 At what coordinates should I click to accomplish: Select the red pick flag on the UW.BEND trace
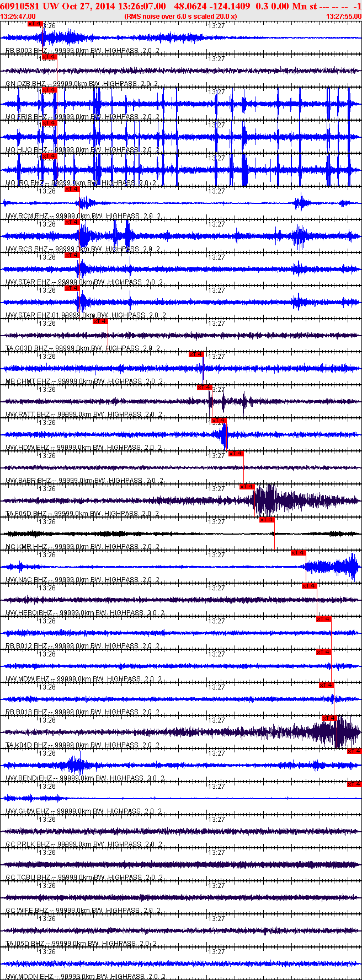[x=354, y=751]
